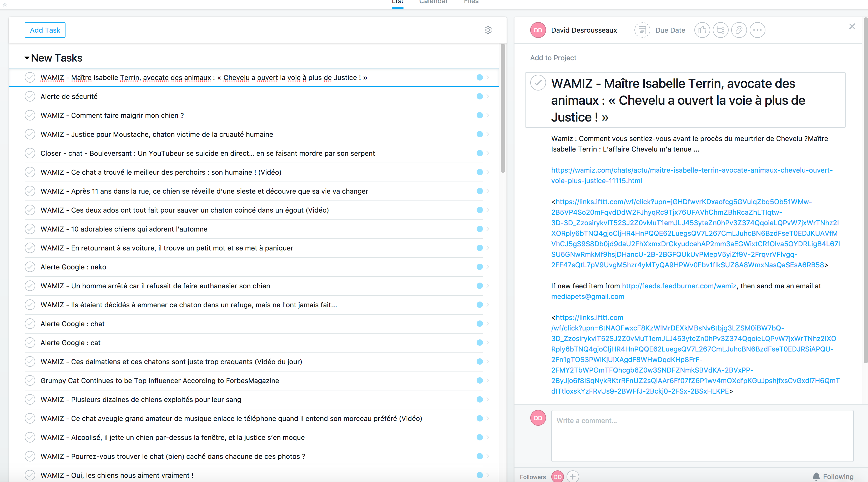The image size is (868, 482).
Task: Select task Ces deux ados ont tout fait
Action: (x=185, y=210)
